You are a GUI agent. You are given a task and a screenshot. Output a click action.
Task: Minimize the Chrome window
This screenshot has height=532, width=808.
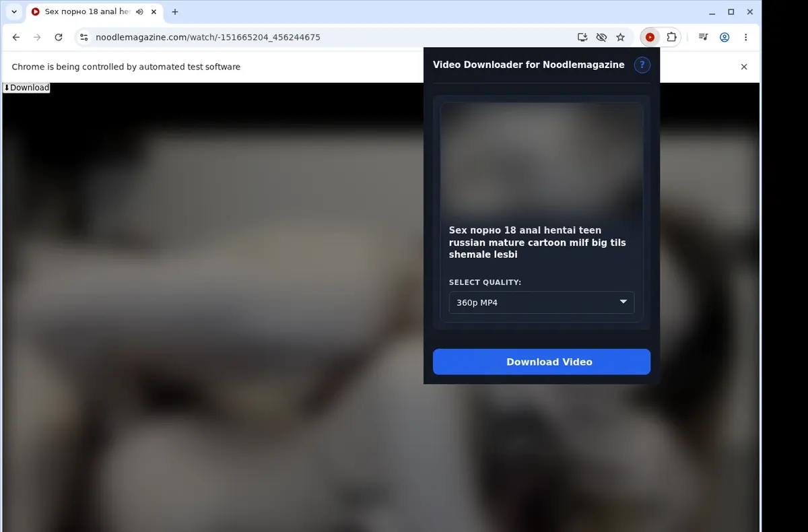713,11
